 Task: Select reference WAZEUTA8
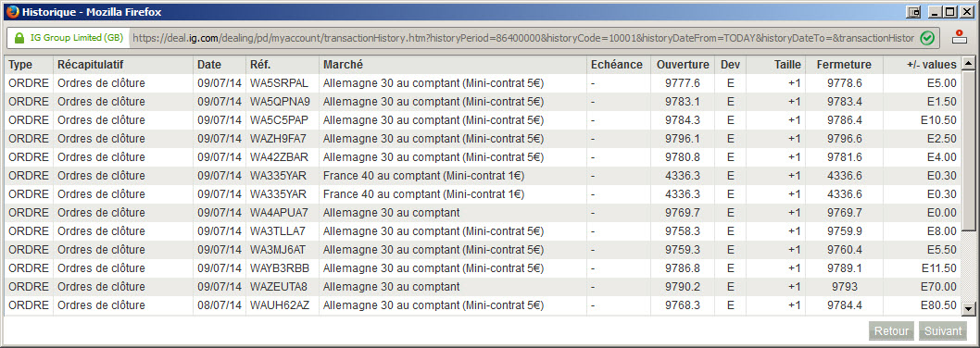pyautogui.click(x=279, y=287)
